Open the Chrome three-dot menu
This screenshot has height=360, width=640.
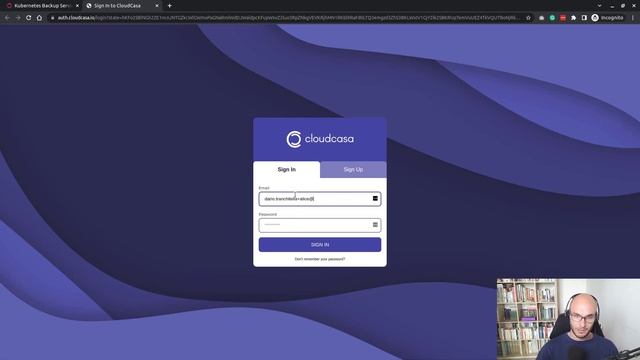coord(633,18)
